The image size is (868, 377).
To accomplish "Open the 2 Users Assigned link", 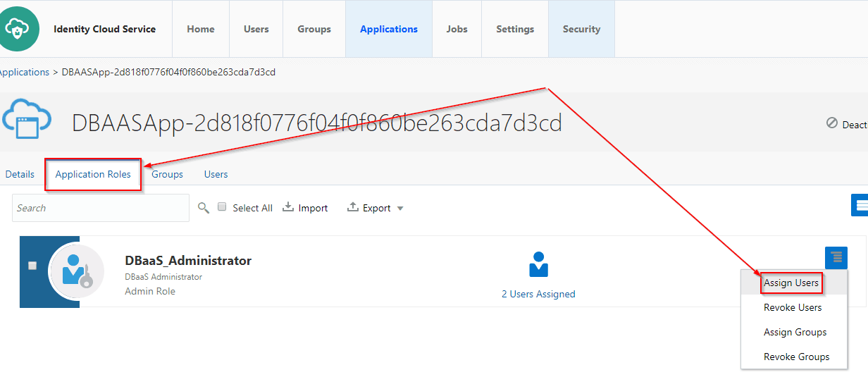I will pyautogui.click(x=538, y=294).
